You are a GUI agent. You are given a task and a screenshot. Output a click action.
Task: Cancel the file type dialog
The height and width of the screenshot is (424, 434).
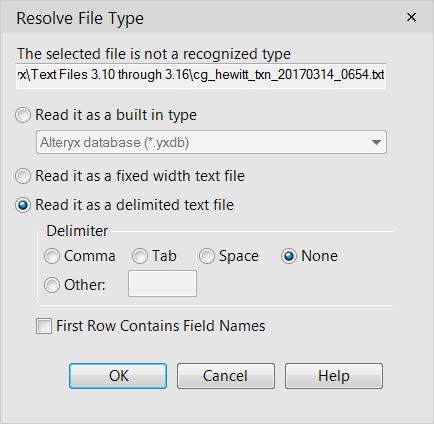click(x=226, y=376)
